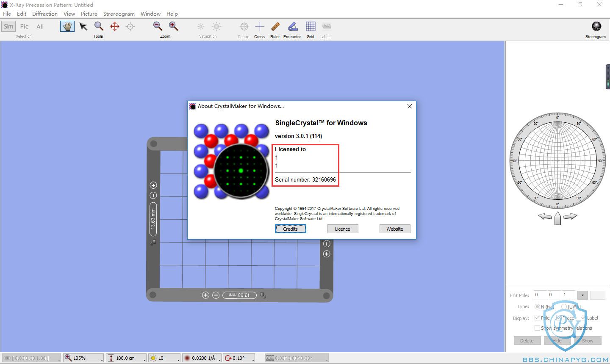610x364 pixels.
Task: Select the Hand pan tool
Action: pyautogui.click(x=67, y=26)
